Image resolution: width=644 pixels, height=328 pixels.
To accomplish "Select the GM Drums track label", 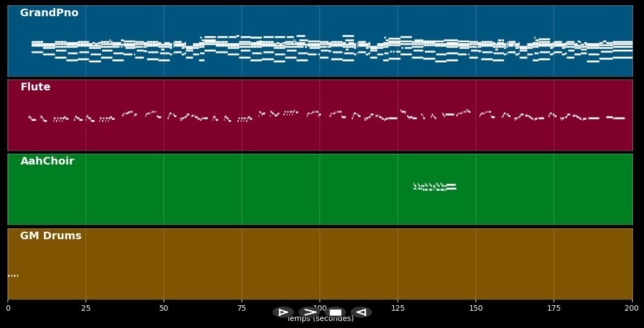I will click(50, 236).
